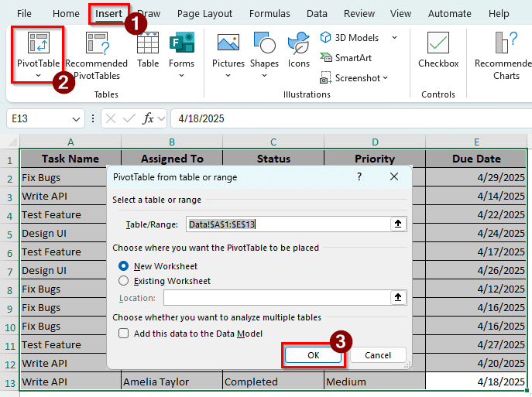The image size is (532, 397).
Task: Open the Name Box dropdown arrow
Action: [76, 118]
